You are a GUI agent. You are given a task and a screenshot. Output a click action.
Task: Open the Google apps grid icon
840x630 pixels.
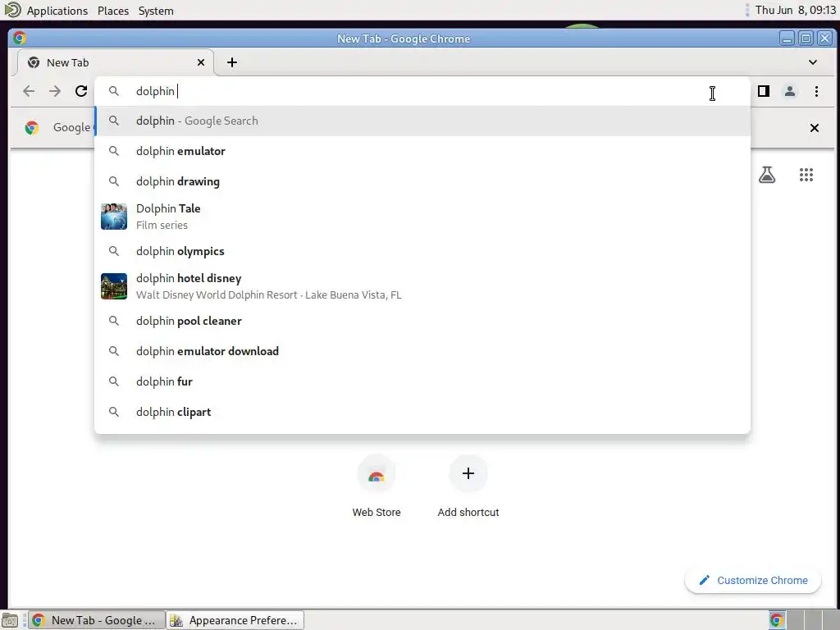pyautogui.click(x=806, y=175)
